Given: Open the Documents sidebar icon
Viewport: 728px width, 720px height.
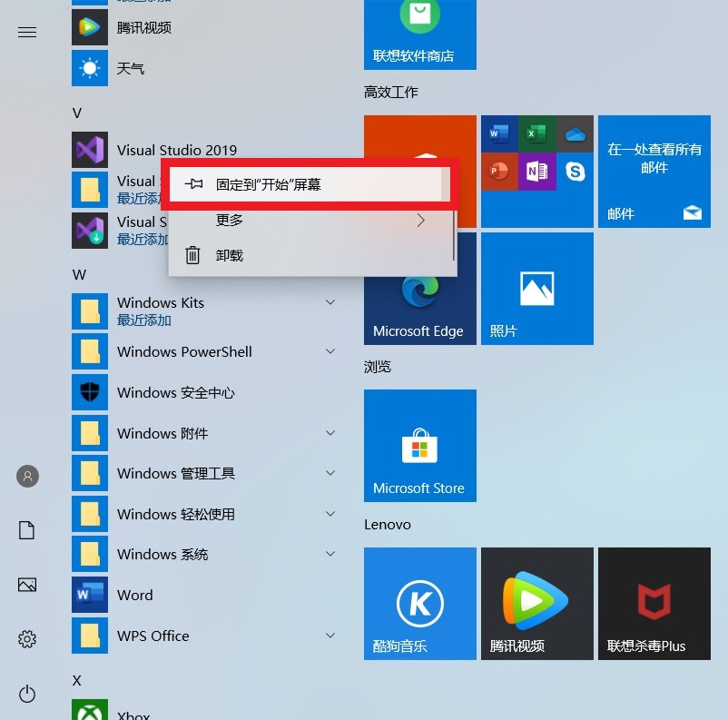Looking at the screenshot, I should pyautogui.click(x=27, y=530).
